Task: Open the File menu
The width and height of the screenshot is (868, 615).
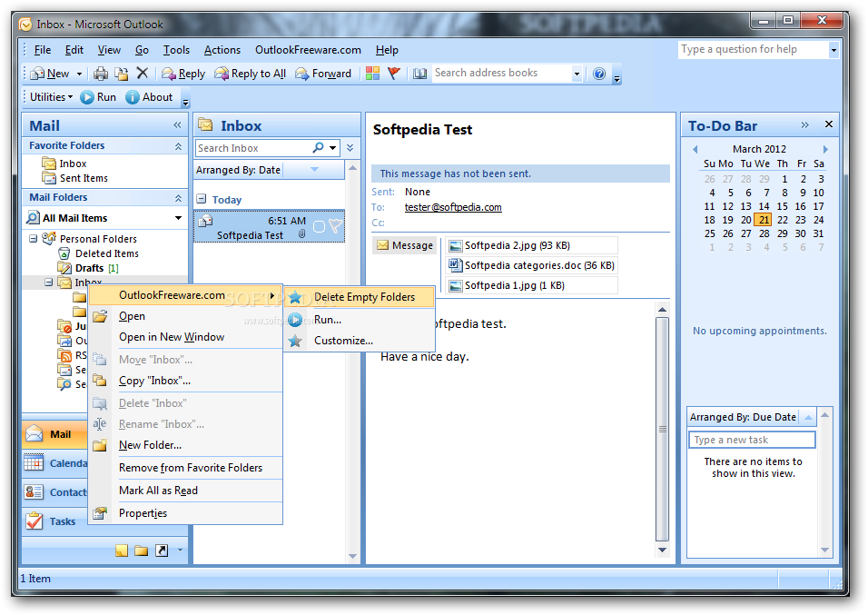Action: (x=43, y=50)
